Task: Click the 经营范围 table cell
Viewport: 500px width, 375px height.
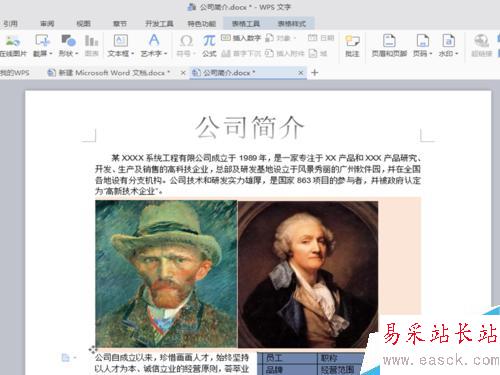Action: click(x=339, y=369)
